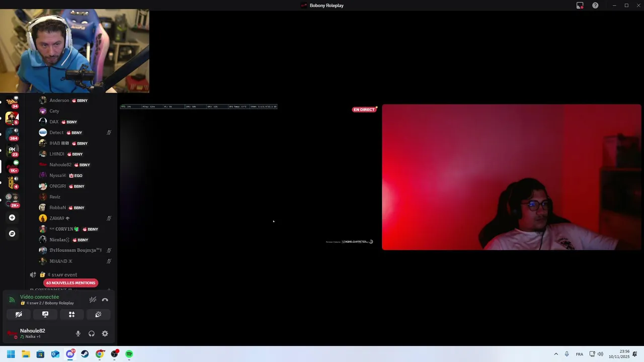Open Google Chrome from taskbar
The height and width of the screenshot is (362, 644).
[100, 354]
